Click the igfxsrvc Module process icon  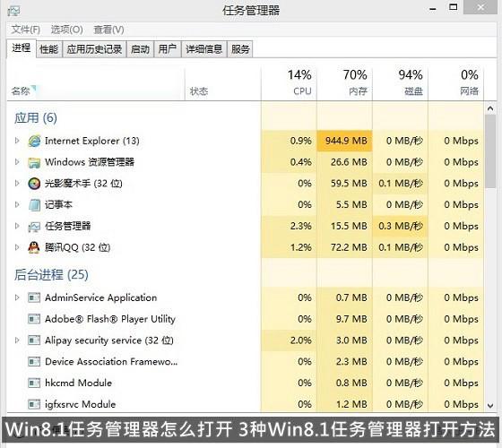(x=34, y=404)
